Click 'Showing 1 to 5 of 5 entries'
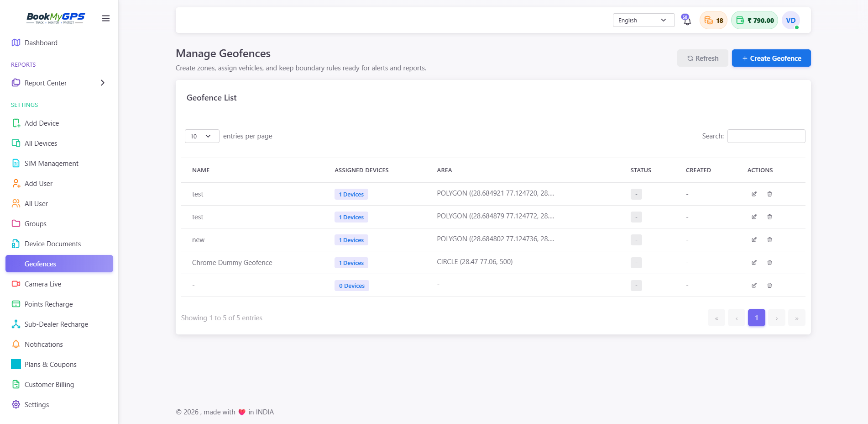The width and height of the screenshot is (868, 424). [222, 318]
